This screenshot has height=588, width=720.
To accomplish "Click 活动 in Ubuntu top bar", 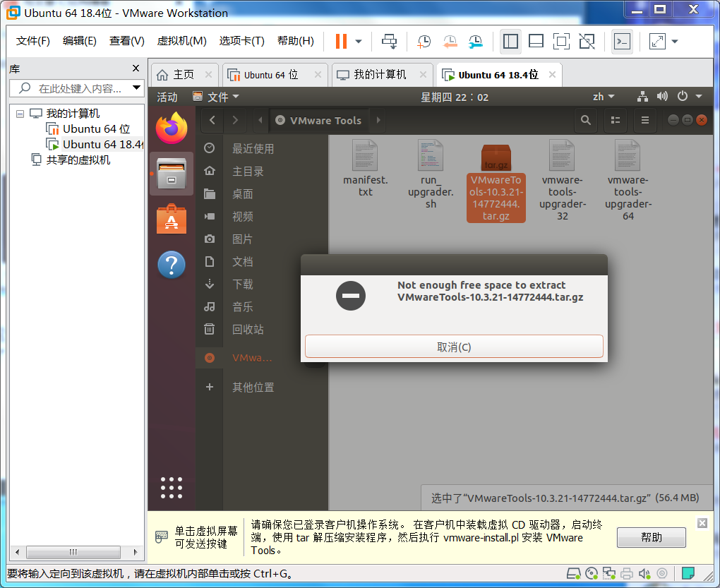I will point(167,97).
